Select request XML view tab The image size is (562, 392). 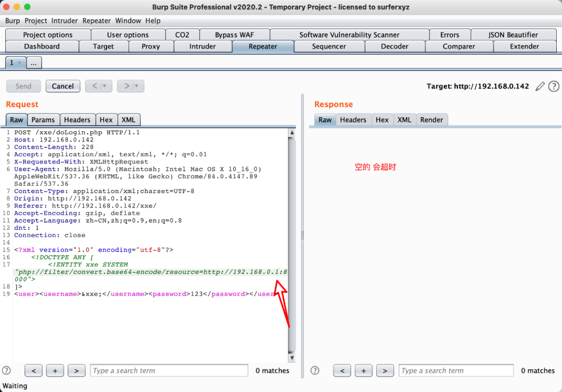click(129, 120)
